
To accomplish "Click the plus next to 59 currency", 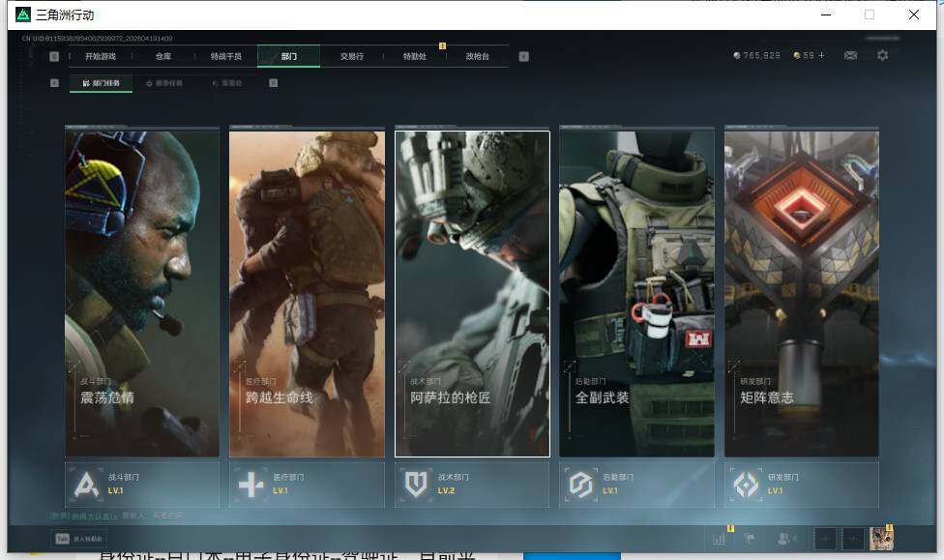I will pos(822,56).
